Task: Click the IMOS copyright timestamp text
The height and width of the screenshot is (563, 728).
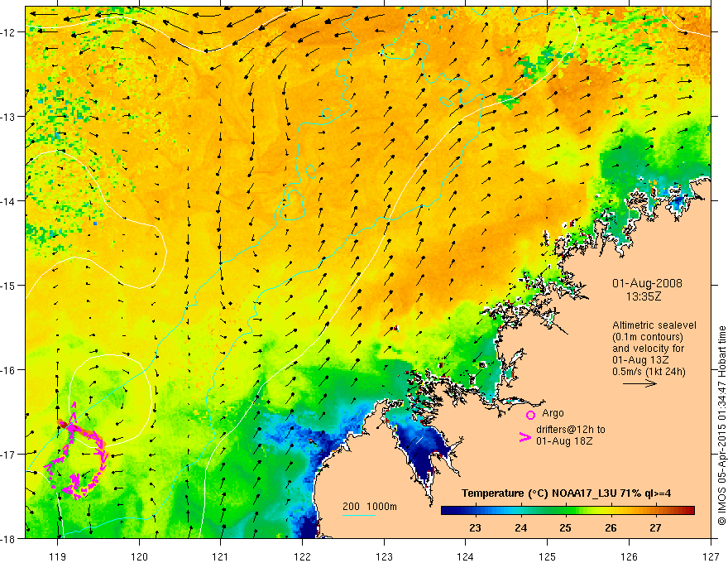Action: [x=721, y=426]
